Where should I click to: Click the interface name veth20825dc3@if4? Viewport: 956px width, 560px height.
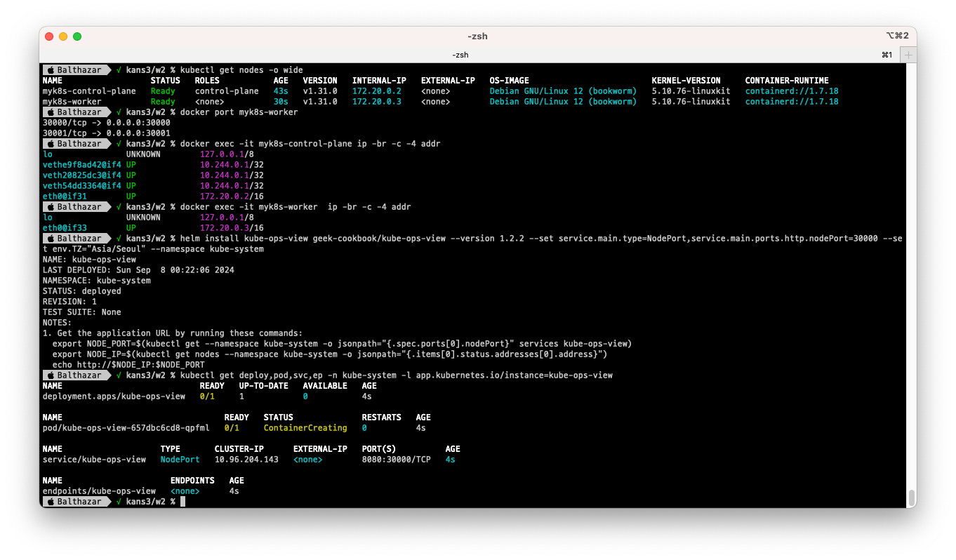coord(81,175)
